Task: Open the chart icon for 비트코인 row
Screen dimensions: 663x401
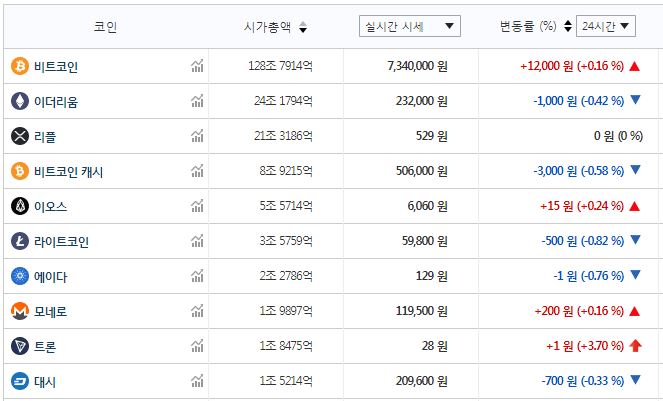Action: click(197, 66)
